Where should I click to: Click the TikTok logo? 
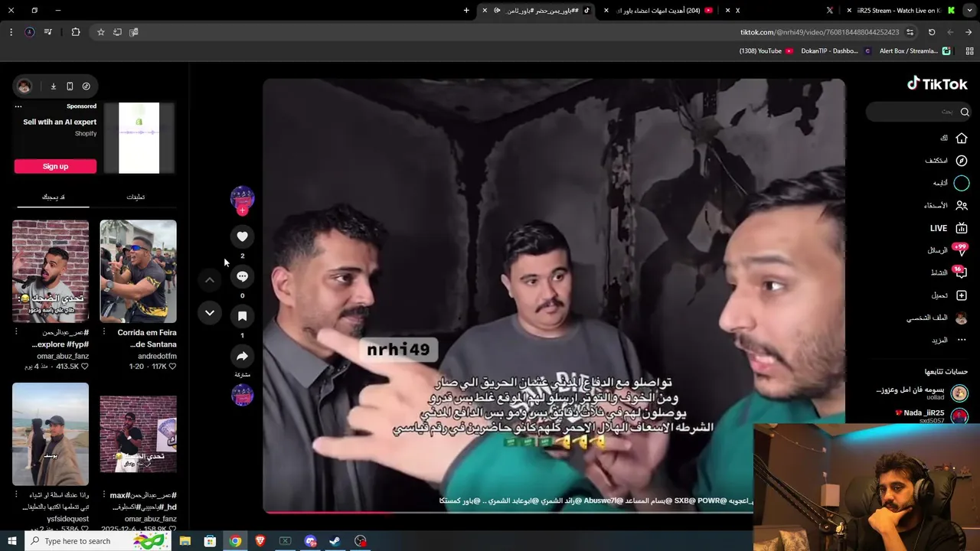click(937, 84)
